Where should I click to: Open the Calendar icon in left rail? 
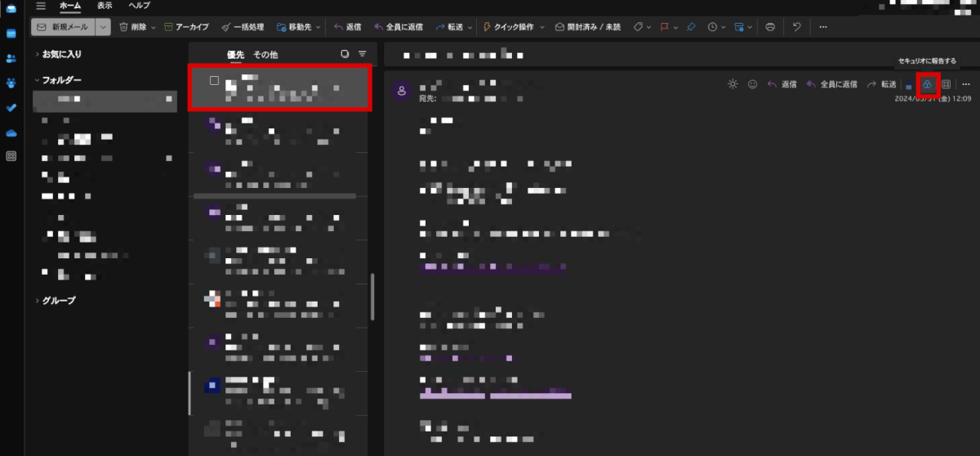11,34
